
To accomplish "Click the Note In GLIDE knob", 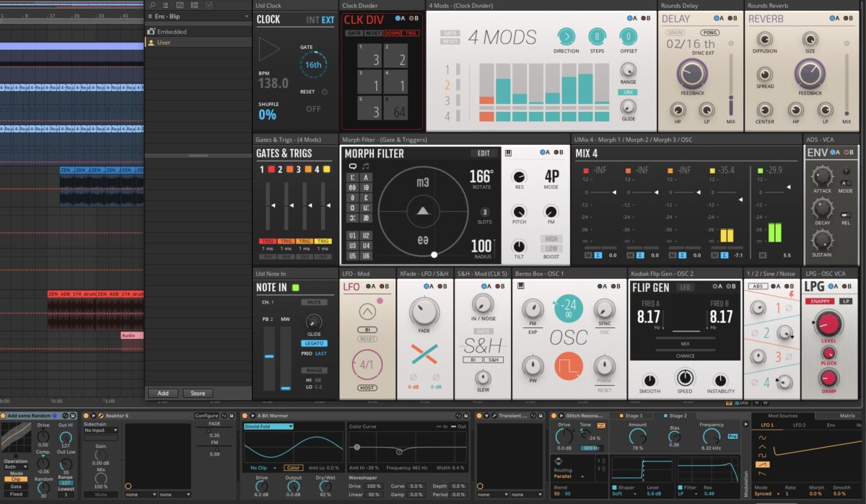I will 313,321.
